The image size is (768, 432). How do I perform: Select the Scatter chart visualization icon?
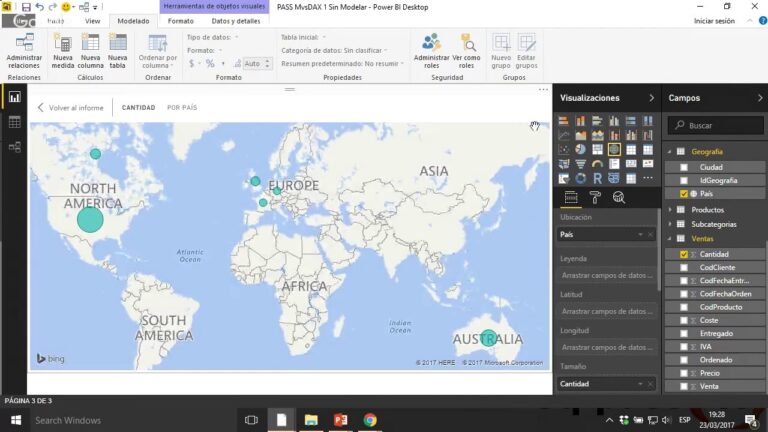pos(564,149)
